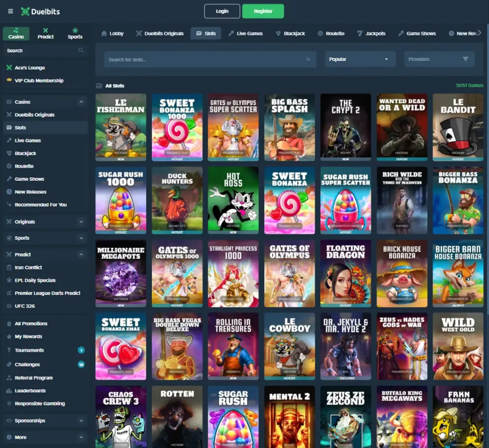Expand the Originals sidebar section
The height and width of the screenshot is (448, 489).
45,221
